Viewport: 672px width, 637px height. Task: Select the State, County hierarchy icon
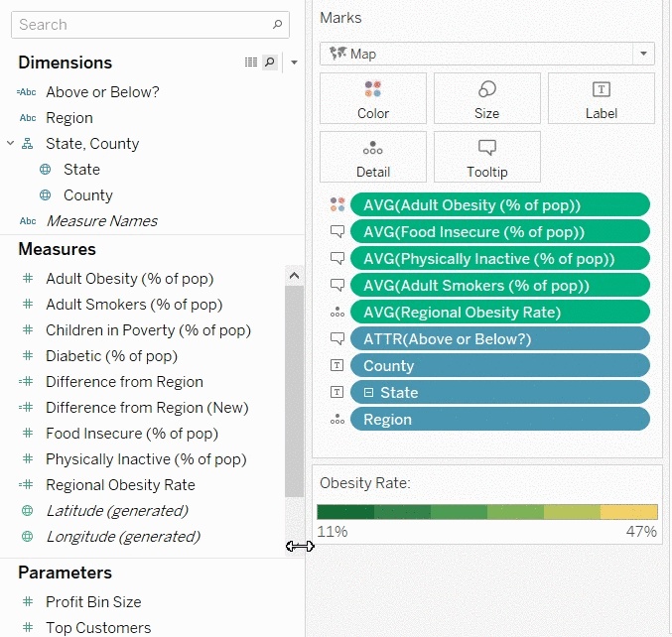point(28,144)
